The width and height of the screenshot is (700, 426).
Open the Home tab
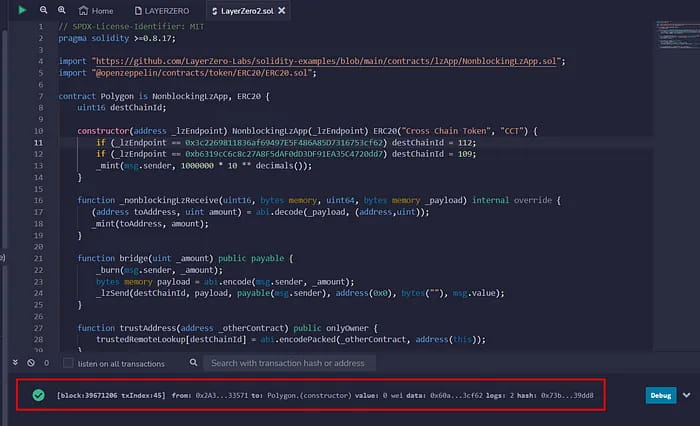coord(96,11)
